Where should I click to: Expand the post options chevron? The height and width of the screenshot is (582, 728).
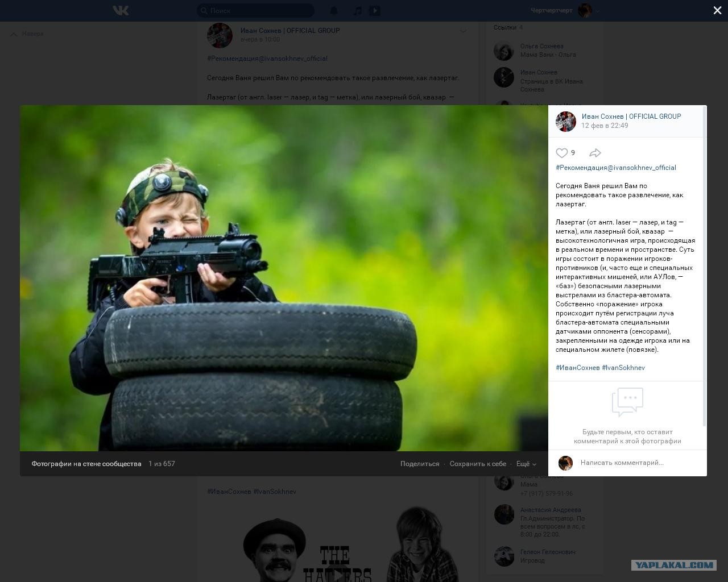coord(463,31)
